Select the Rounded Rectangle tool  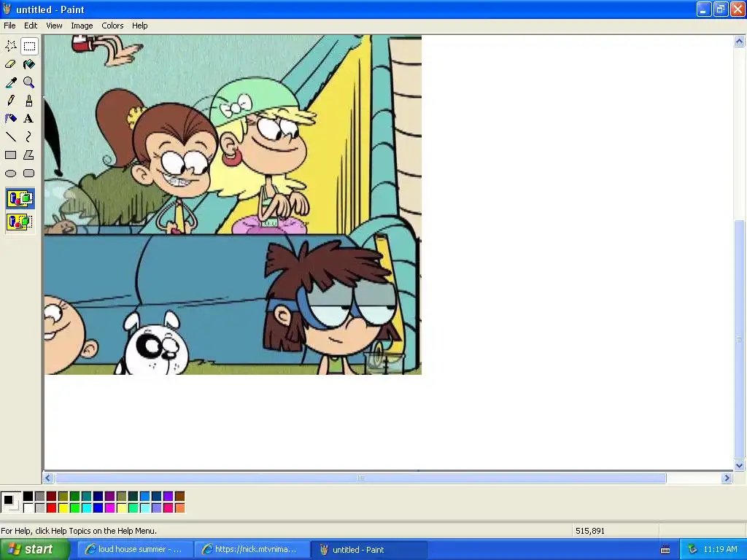[x=29, y=174]
